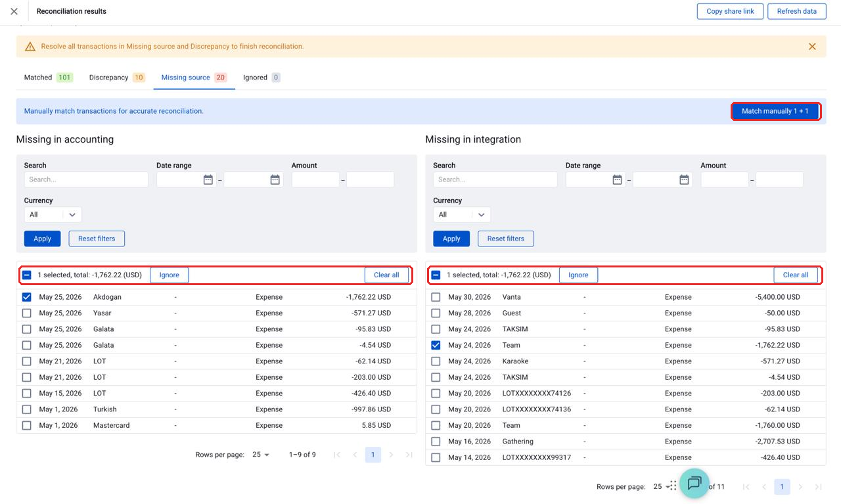The width and height of the screenshot is (841, 504).
Task: Toggle select-all checkbox in integration table
Action: (x=436, y=275)
